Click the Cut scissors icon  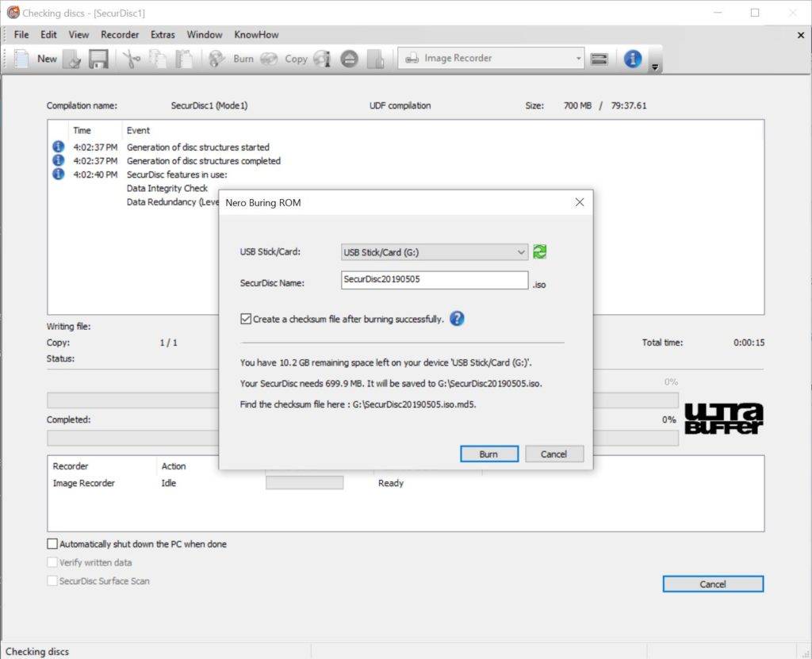132,59
